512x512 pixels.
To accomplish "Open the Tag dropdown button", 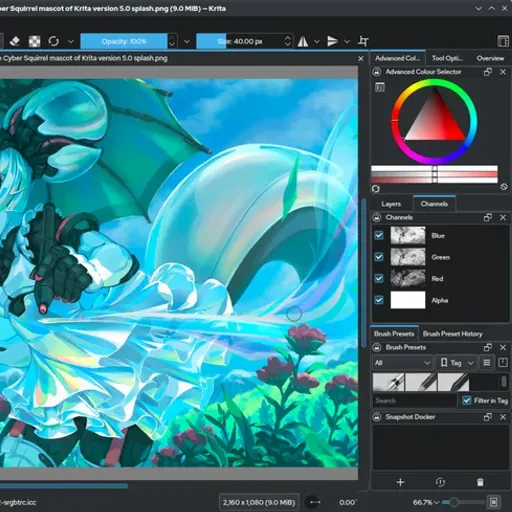I will [x=456, y=363].
